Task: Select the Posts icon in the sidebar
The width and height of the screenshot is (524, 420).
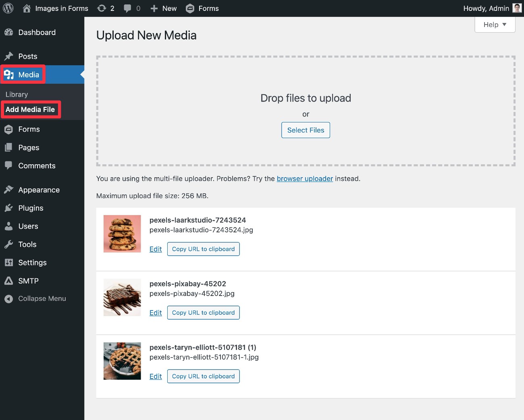Action: pyautogui.click(x=9, y=56)
